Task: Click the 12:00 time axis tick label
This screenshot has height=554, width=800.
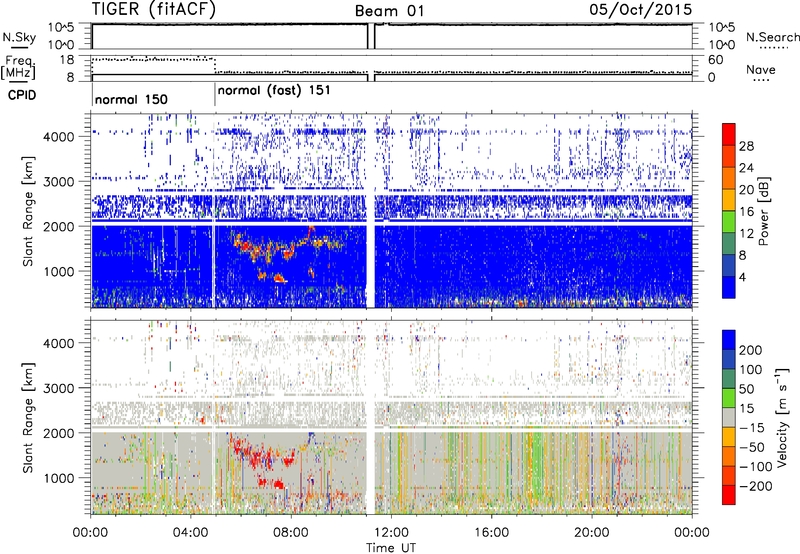Action: 391,533
